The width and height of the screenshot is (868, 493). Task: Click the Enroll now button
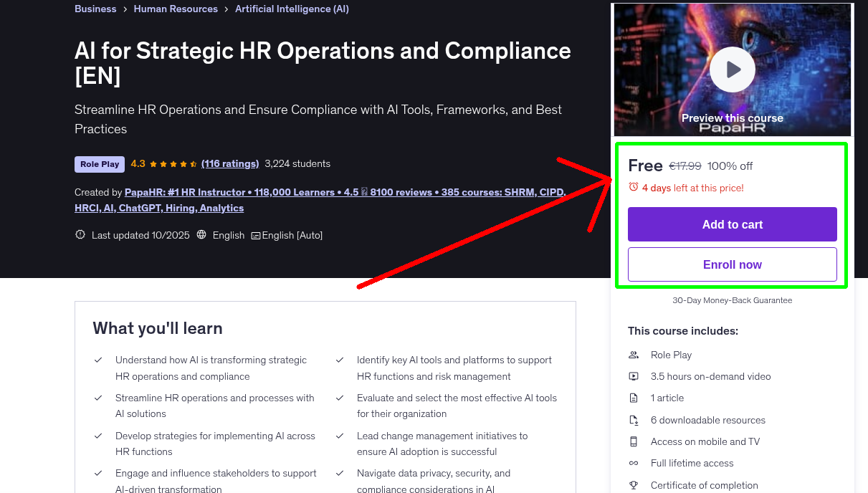(732, 264)
